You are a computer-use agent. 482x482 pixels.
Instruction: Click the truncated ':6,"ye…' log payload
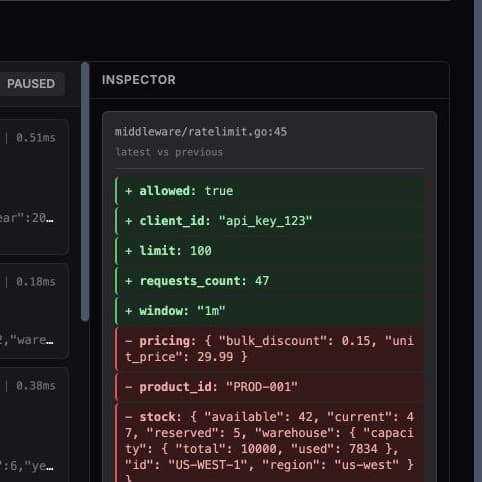coord(27,466)
